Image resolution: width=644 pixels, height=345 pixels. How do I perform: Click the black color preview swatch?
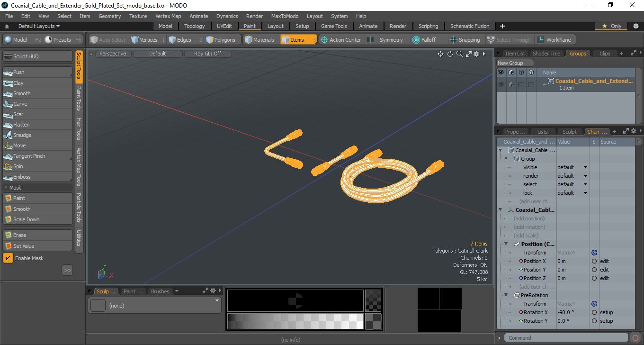point(295,300)
